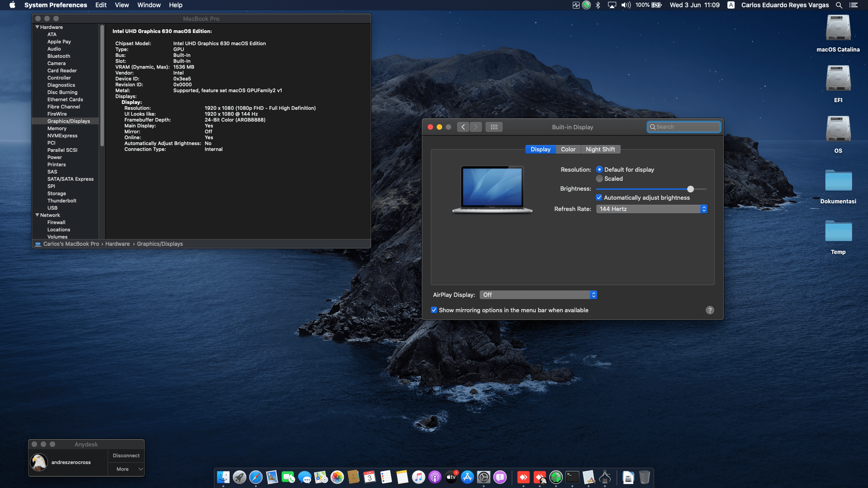
Task: Select the Scaled resolution option
Action: coord(599,178)
